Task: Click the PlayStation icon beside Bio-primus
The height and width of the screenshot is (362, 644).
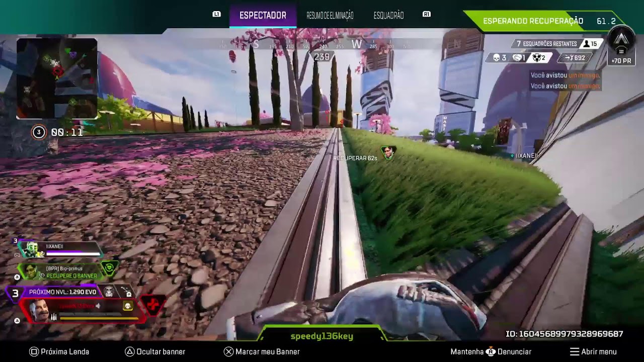Action: pyautogui.click(x=17, y=277)
